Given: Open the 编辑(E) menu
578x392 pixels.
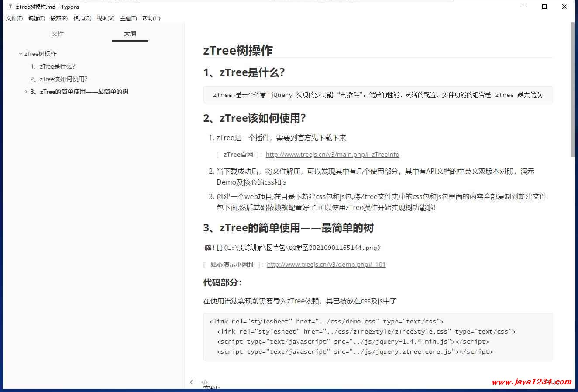Looking at the screenshot, I should click(x=37, y=18).
